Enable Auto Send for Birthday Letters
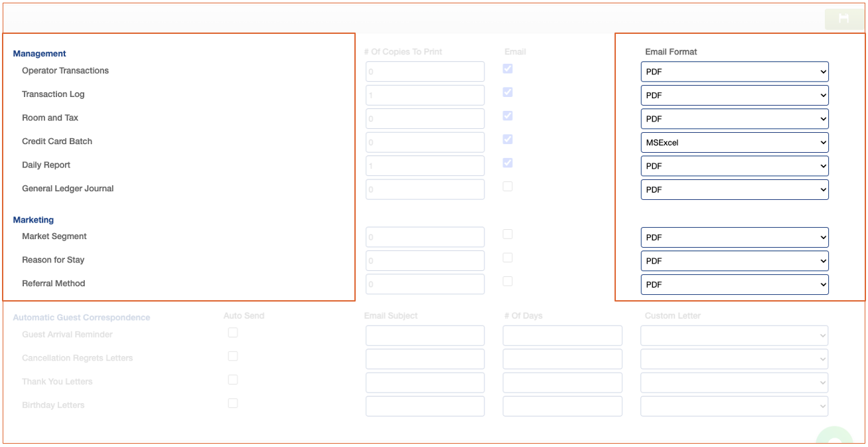This screenshot has height=447, width=868. (x=233, y=403)
